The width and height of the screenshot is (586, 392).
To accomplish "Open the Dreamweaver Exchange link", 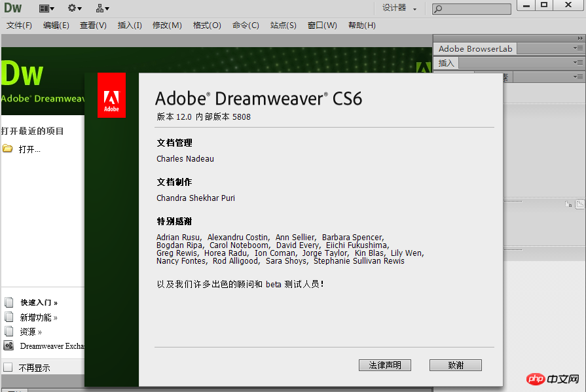I will pyautogui.click(x=52, y=346).
